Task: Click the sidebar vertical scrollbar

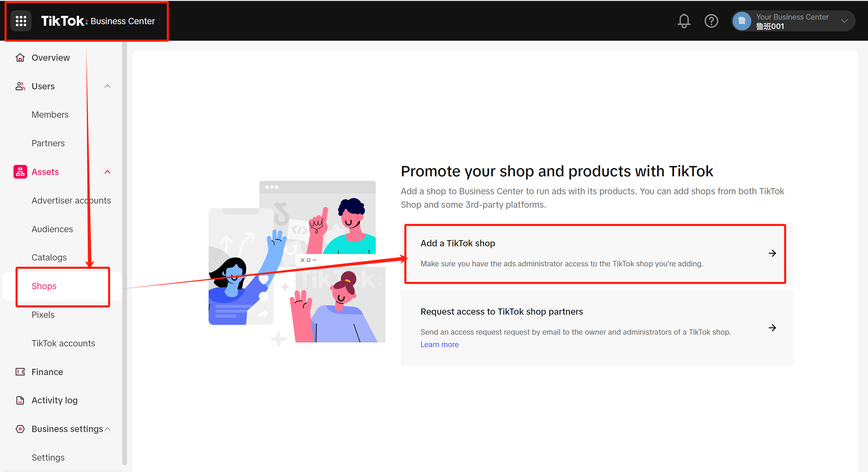Action: [125, 254]
